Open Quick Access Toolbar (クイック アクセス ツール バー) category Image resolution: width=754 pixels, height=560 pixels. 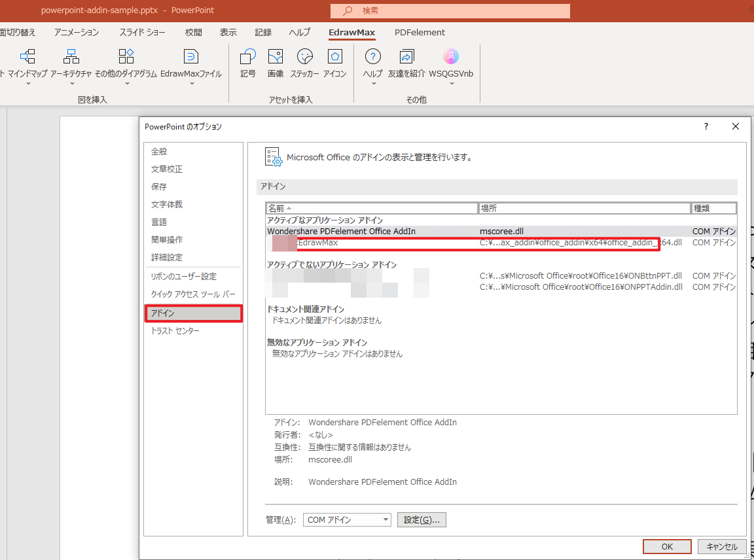click(193, 294)
